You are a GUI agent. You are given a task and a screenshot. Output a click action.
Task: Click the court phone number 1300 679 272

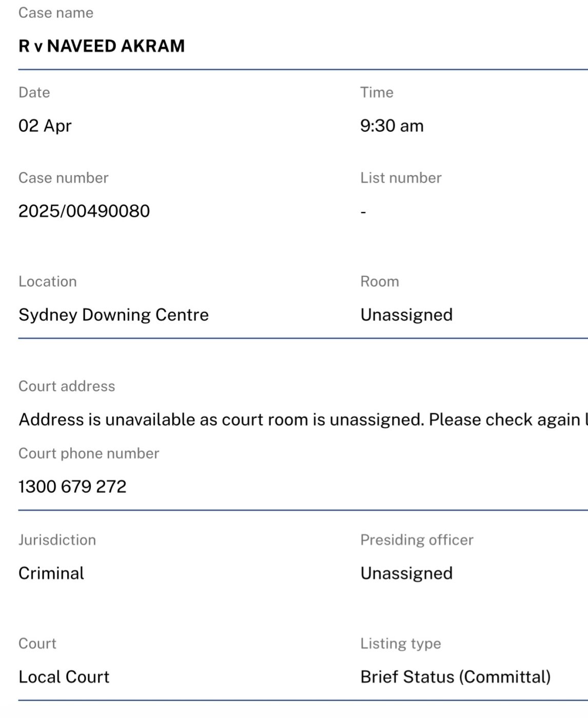coord(72,486)
